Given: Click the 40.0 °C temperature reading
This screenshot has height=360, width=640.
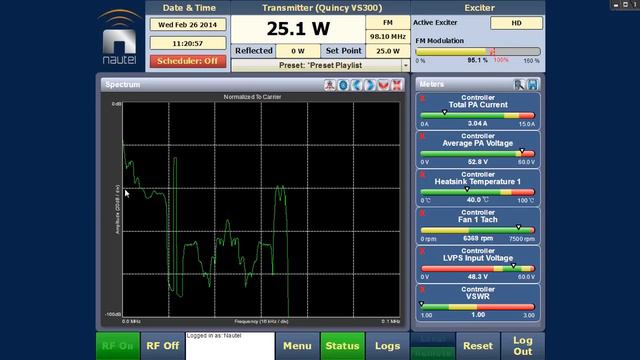Looking at the screenshot, I should click(x=478, y=200).
